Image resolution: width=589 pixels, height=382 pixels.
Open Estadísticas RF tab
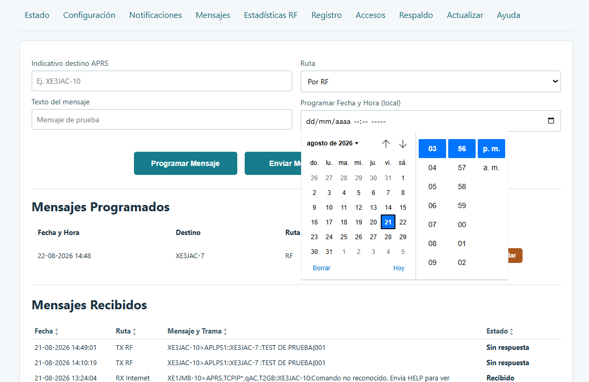point(270,15)
